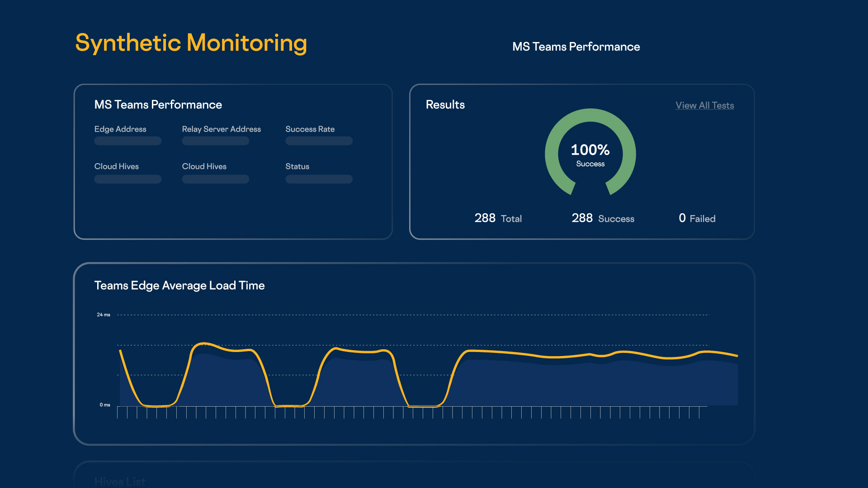Click the Results panel heading
Viewport: 868px width, 488px height.
coord(445,104)
